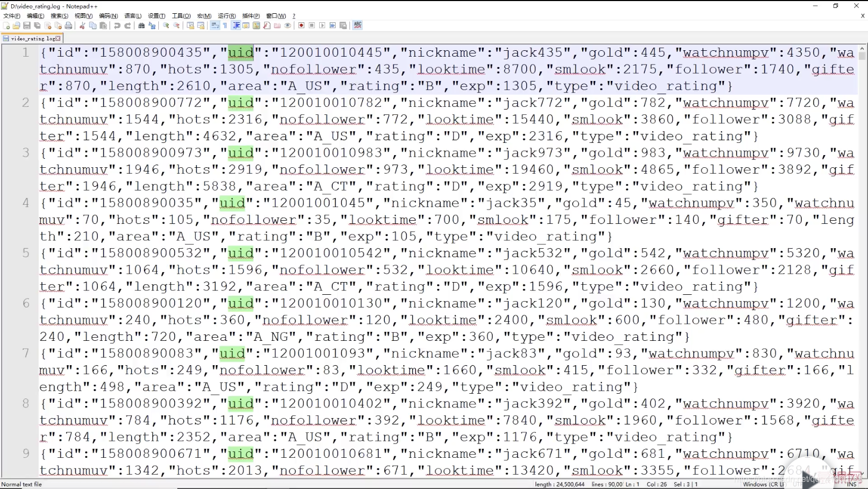Click the Normal text file status label

pos(22,484)
